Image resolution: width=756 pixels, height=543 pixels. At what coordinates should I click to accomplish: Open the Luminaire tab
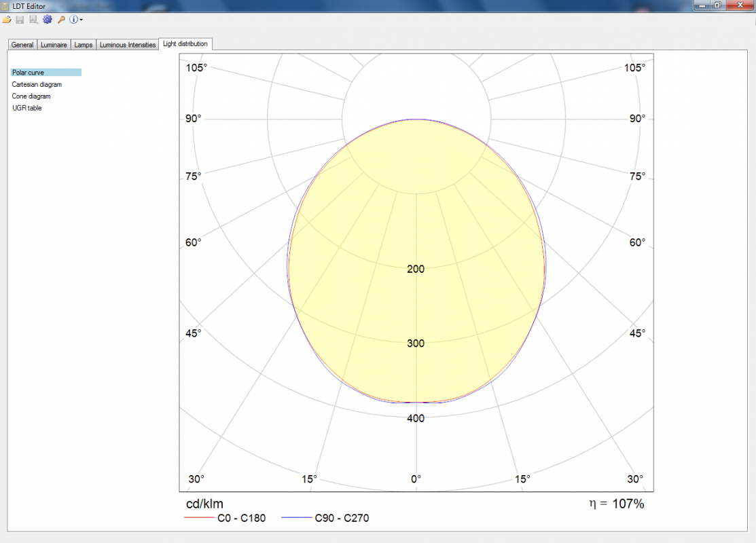[54, 45]
